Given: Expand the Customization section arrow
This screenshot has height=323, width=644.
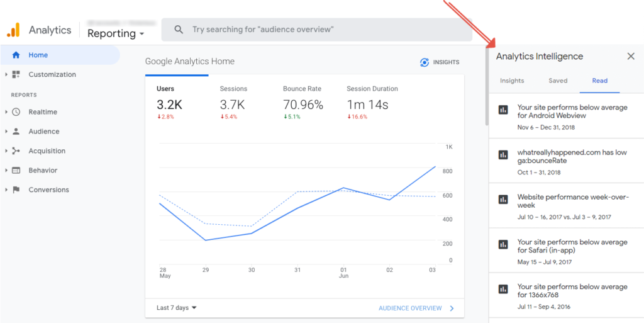Looking at the screenshot, I should tap(6, 74).
